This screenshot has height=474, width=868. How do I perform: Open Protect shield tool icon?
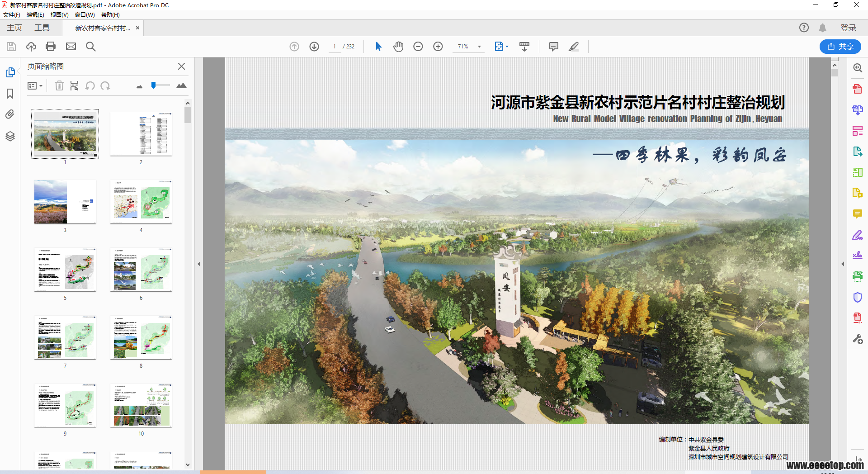coord(858,297)
